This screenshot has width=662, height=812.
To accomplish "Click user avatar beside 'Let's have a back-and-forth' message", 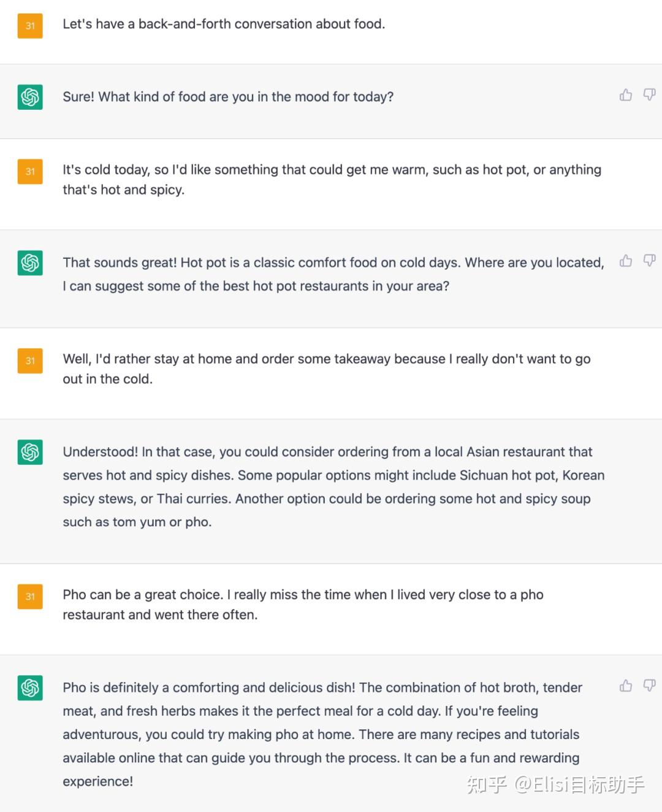I will (30, 26).
